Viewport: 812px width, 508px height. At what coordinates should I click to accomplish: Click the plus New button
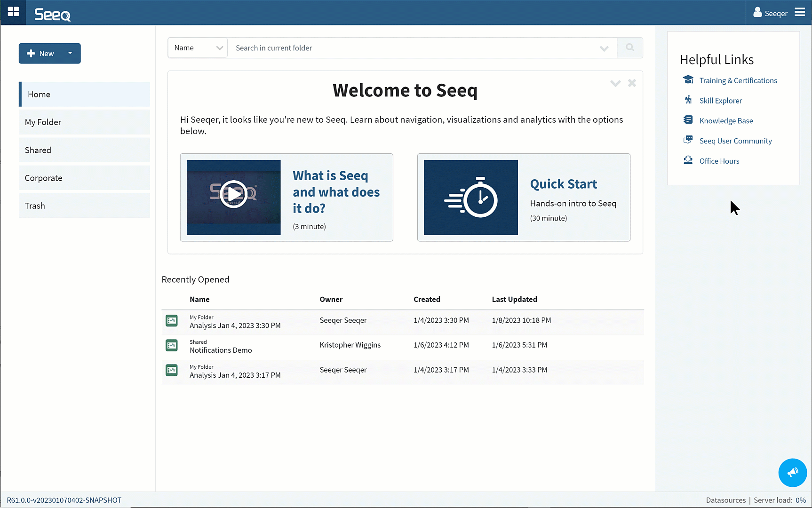40,54
